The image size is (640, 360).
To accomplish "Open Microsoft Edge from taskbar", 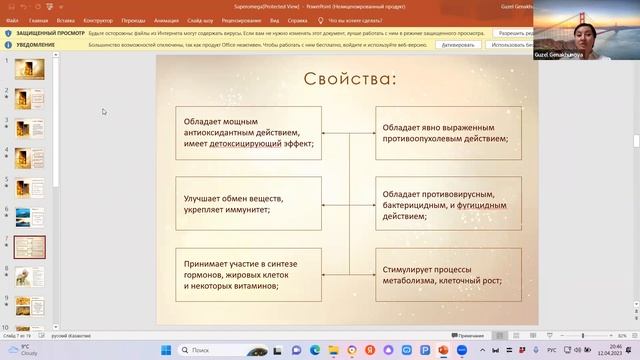I will click(x=315, y=350).
